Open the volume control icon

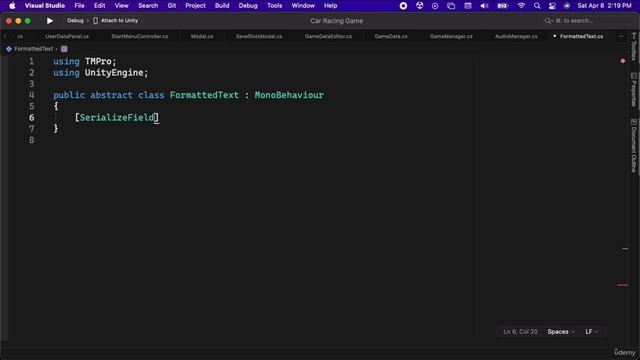pyautogui.click(x=484, y=6)
